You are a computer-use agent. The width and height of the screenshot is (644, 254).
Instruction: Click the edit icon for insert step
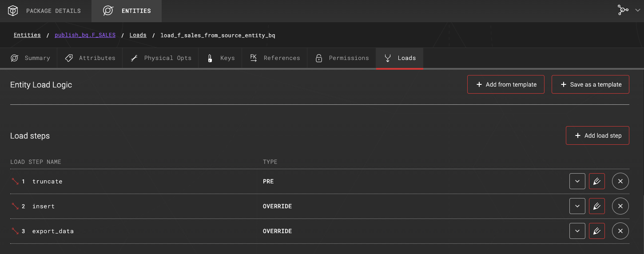tap(596, 206)
